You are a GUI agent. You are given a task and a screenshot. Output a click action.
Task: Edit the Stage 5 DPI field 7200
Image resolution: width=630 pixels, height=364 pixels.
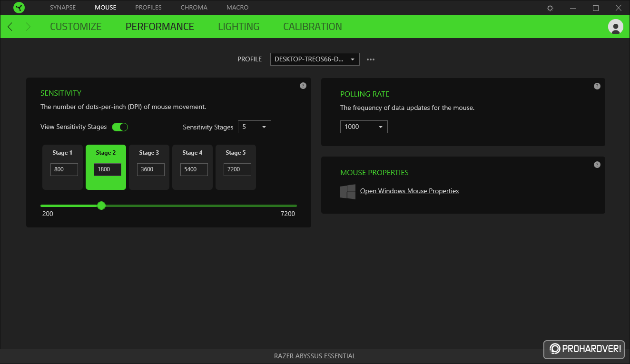(237, 169)
